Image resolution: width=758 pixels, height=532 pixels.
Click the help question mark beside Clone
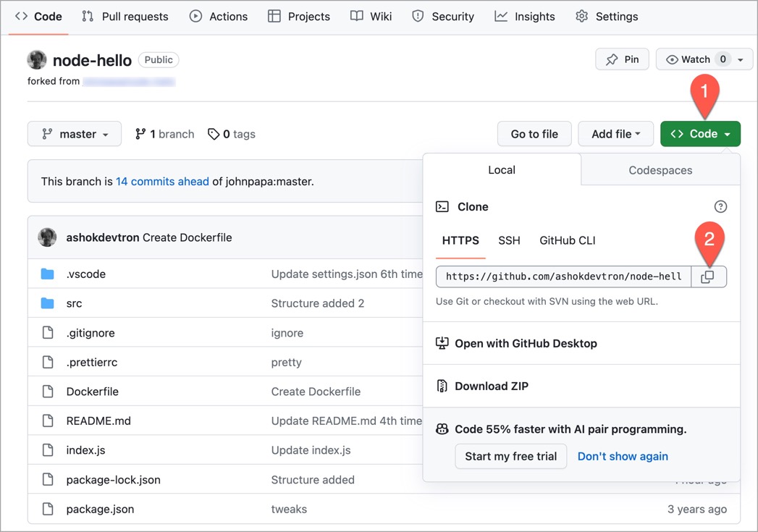point(720,207)
